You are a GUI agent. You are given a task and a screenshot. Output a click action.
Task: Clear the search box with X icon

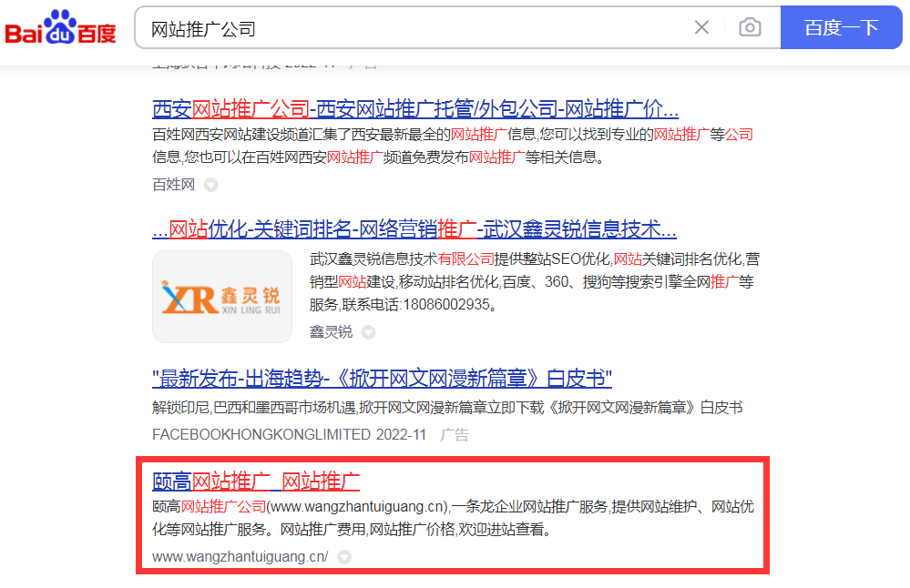[701, 27]
